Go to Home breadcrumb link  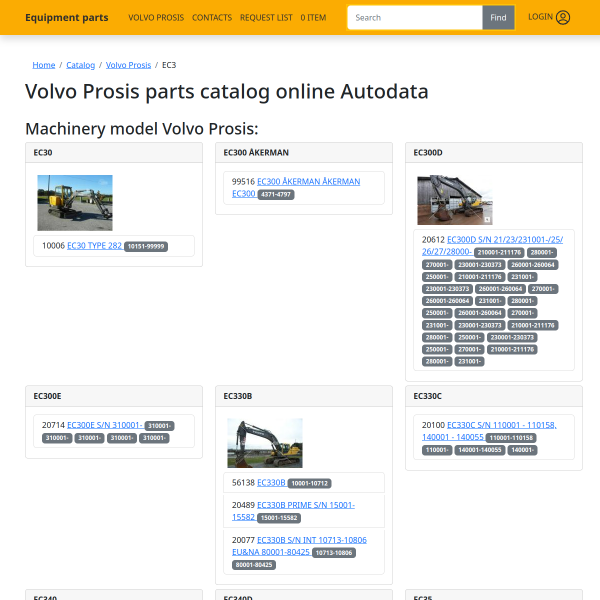click(x=44, y=65)
